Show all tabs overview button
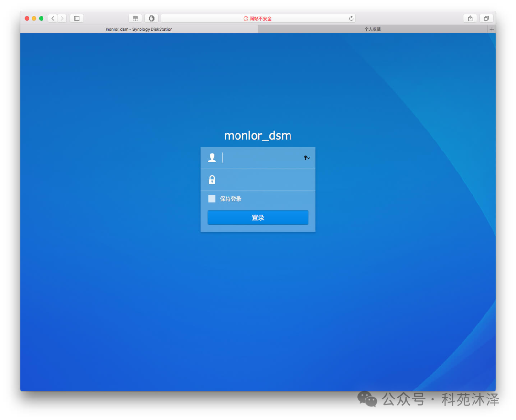The height and width of the screenshot is (420, 516). (486, 18)
